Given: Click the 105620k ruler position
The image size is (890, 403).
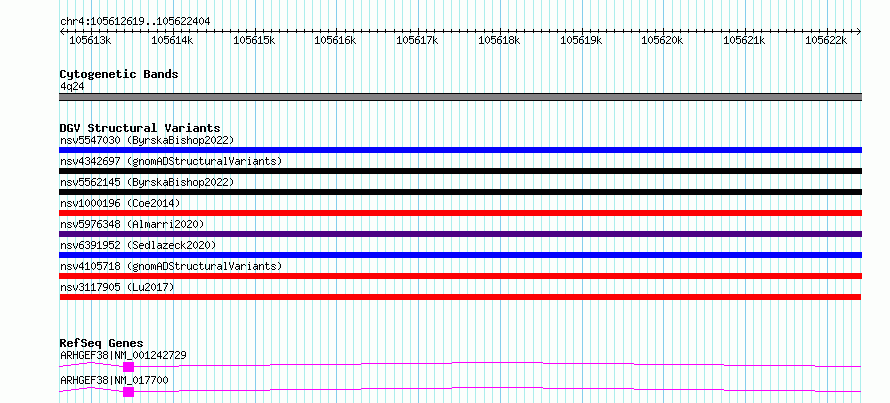Looking at the screenshot, I should 662,40.
